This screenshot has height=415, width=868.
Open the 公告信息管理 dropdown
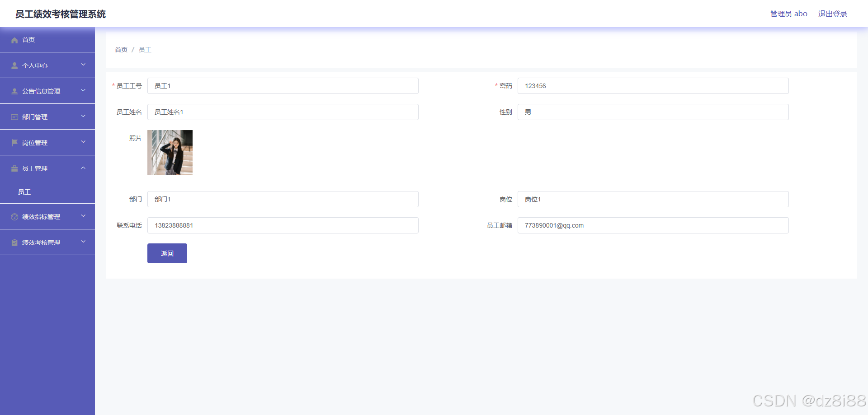[83, 91]
